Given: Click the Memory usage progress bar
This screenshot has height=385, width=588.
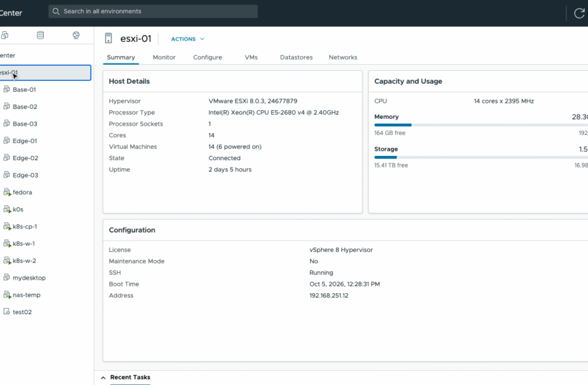Looking at the screenshot, I should point(481,125).
